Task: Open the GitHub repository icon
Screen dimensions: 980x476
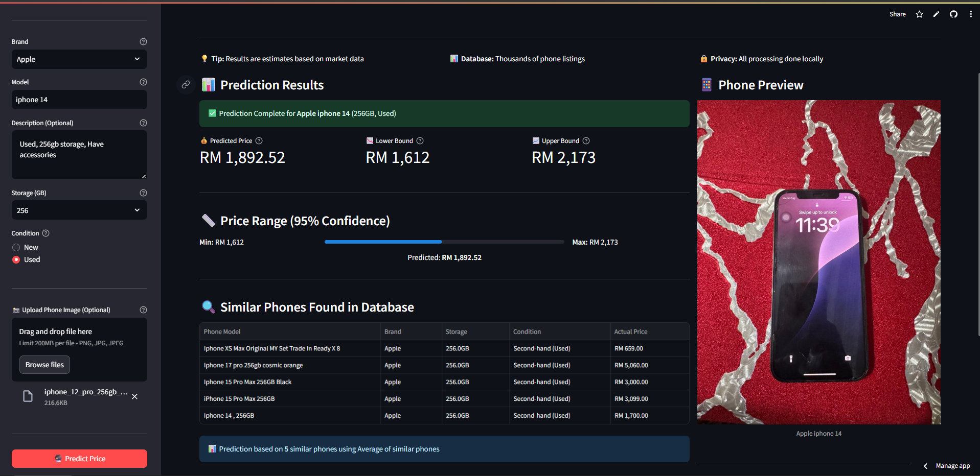Action: tap(953, 14)
